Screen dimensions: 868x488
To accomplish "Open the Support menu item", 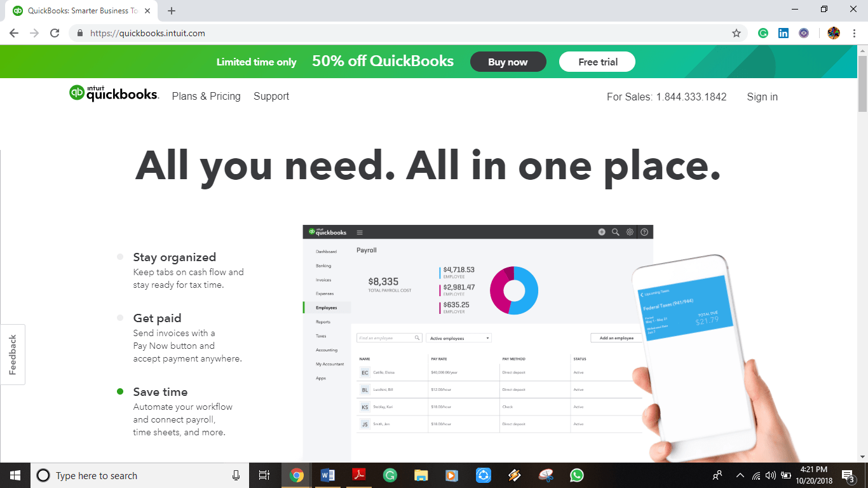I will pyautogui.click(x=271, y=97).
